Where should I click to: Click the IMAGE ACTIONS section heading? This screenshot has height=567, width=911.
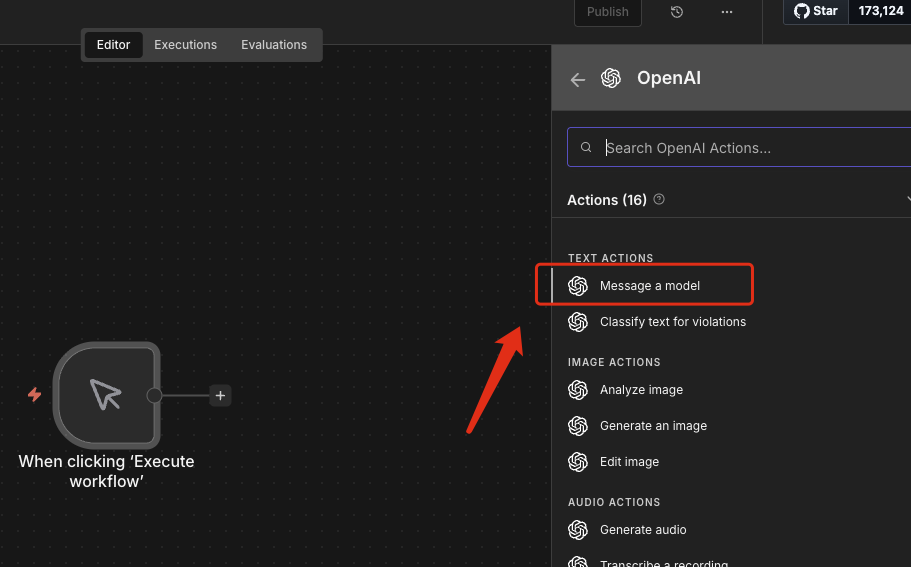tap(614, 362)
